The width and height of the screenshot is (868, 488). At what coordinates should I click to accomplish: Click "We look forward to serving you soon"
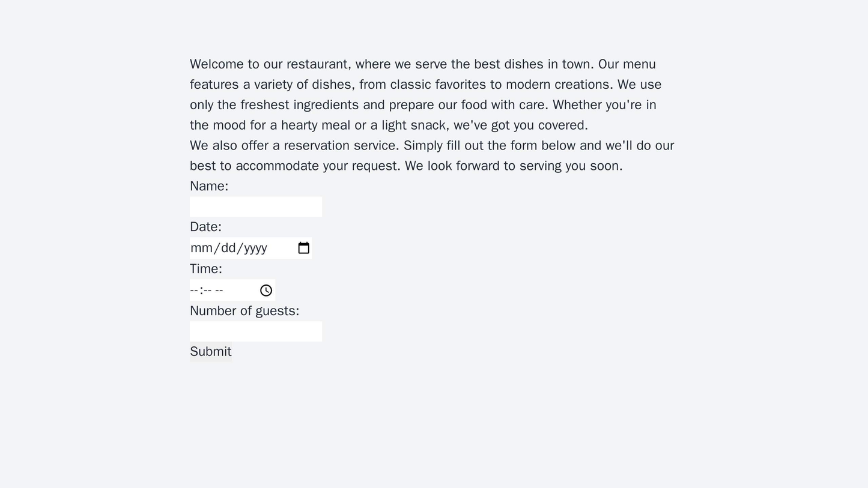pos(514,166)
